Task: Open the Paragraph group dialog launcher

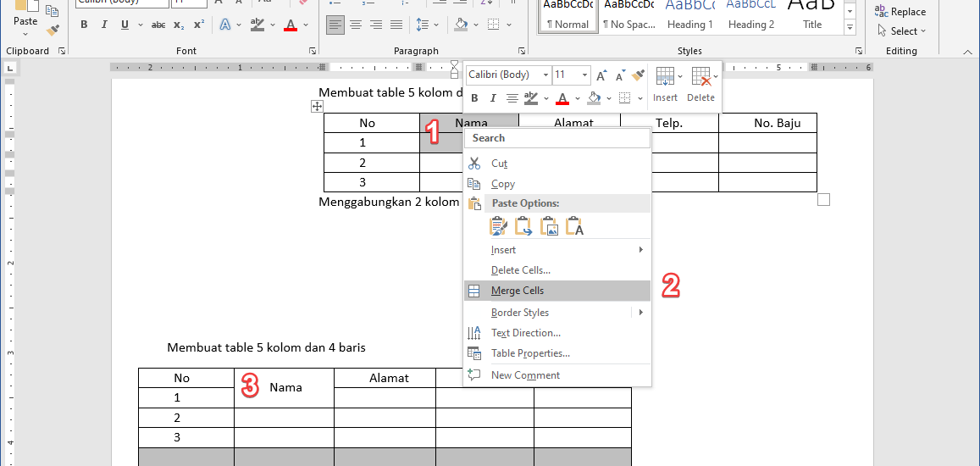Action: point(521,52)
